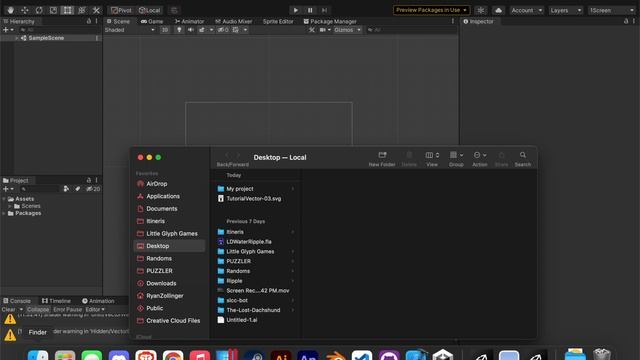Screen dimensions: 640x360
Task: Start Play mode in Unity
Action: click(x=296, y=10)
